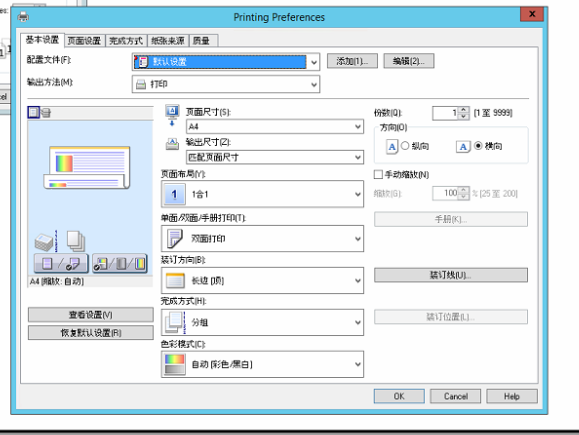Switch to the 质量 quality tab
This screenshot has height=435, width=579.
[x=202, y=40]
